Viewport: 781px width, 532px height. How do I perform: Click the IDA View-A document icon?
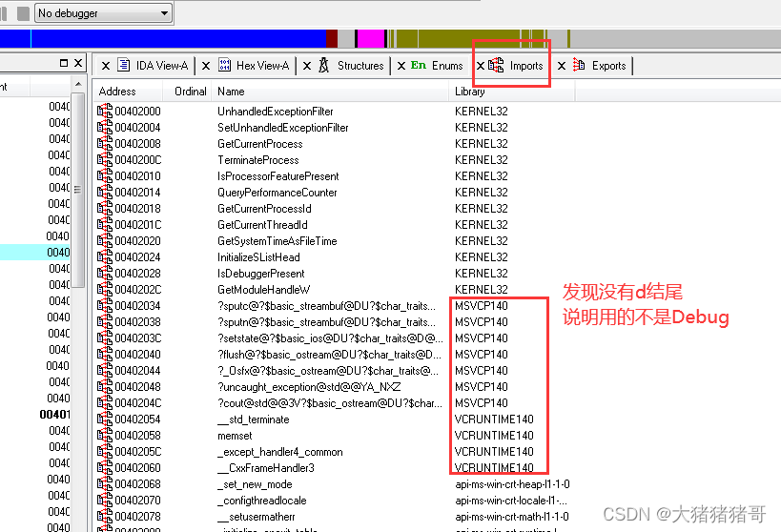[124, 65]
